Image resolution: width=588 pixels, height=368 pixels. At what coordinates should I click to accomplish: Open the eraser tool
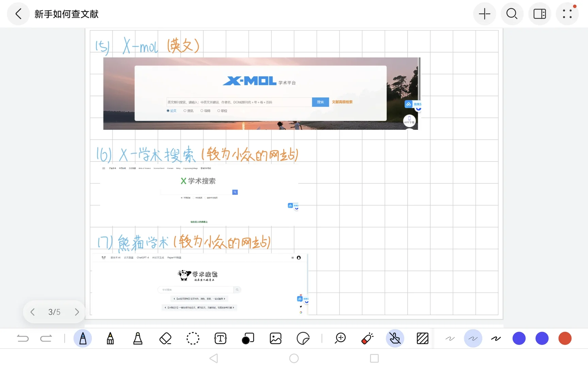coord(165,338)
